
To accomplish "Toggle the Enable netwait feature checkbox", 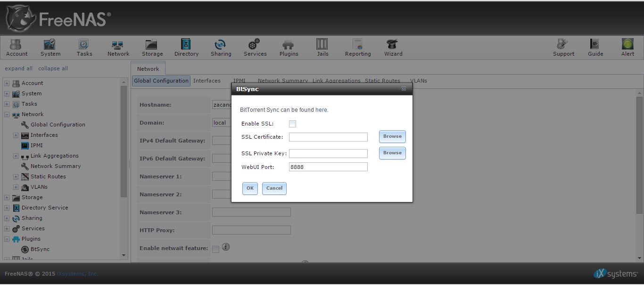I will tap(215, 249).
